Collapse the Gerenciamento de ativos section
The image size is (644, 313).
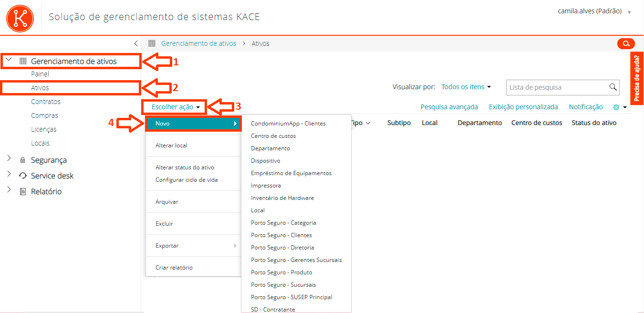(9, 60)
